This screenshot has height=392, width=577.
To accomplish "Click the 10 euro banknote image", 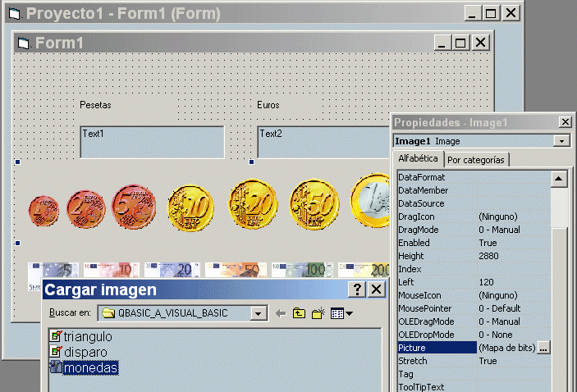I will (x=111, y=270).
